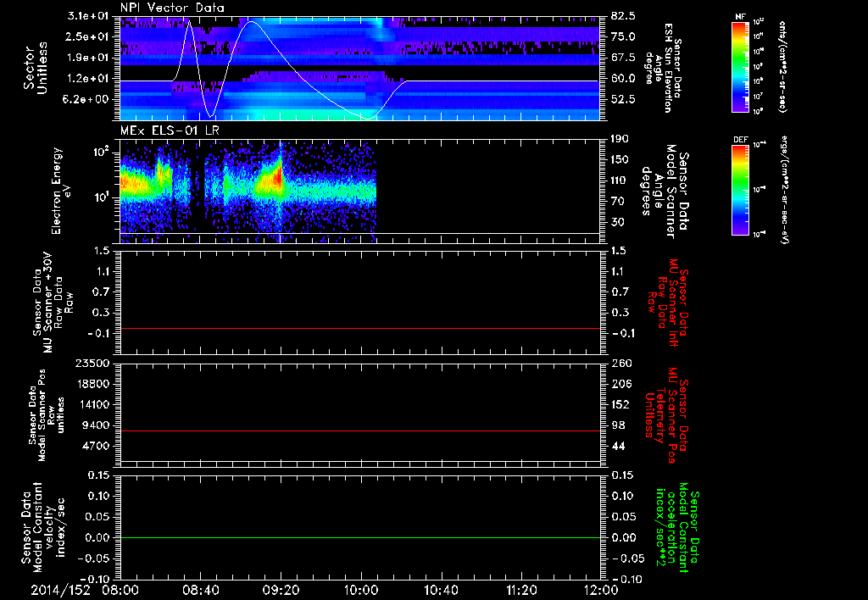Click the 10:40 time axis label
Image resolution: width=868 pixels, height=600 pixels.
(x=441, y=590)
